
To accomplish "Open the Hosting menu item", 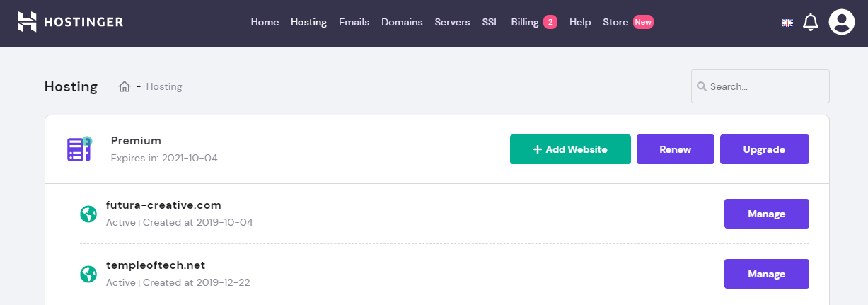I will [308, 22].
